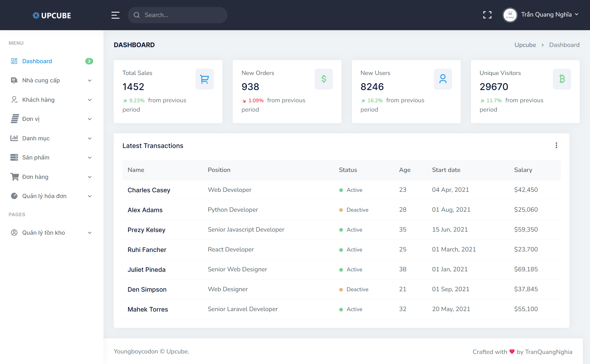The height and width of the screenshot is (364, 590).
Task: Open Dashboard menu item
Action: [x=51, y=61]
